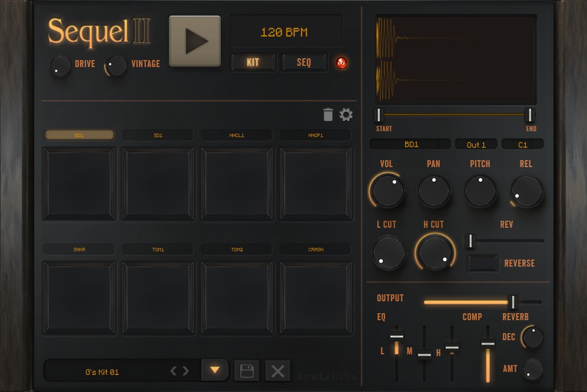This screenshot has height=392, width=587.
Task: Select the SHKR pad label
Action: pyautogui.click(x=79, y=250)
